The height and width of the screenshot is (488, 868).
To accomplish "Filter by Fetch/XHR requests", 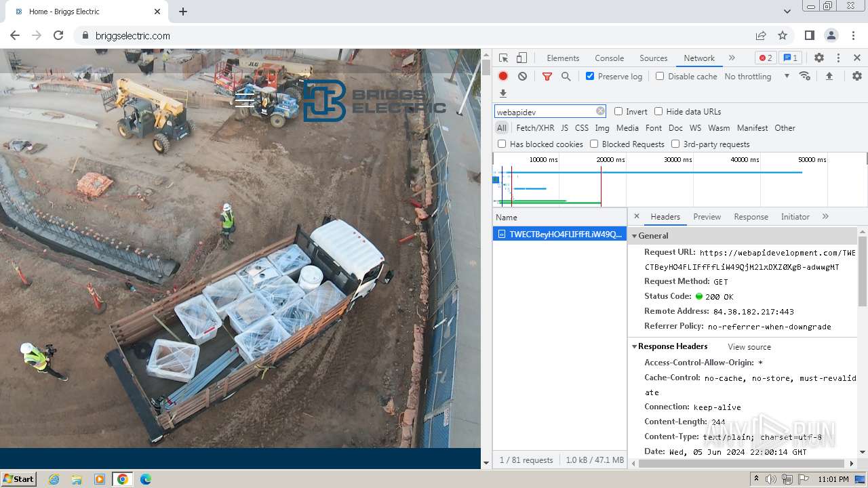I will [535, 127].
